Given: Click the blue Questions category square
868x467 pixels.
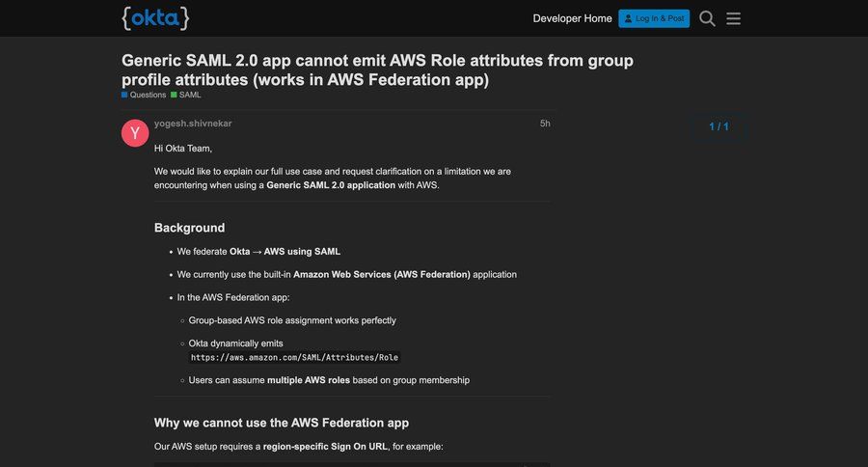Looking at the screenshot, I should click(124, 95).
